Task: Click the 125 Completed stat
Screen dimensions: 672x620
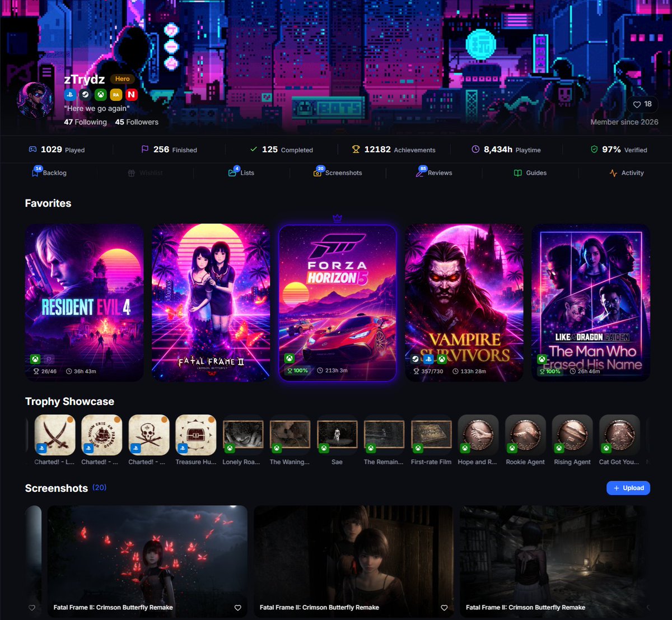Action: [x=281, y=150]
